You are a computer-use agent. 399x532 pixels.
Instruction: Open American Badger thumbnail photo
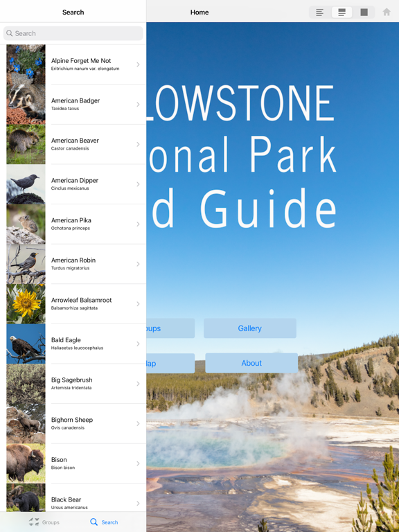[x=26, y=104]
